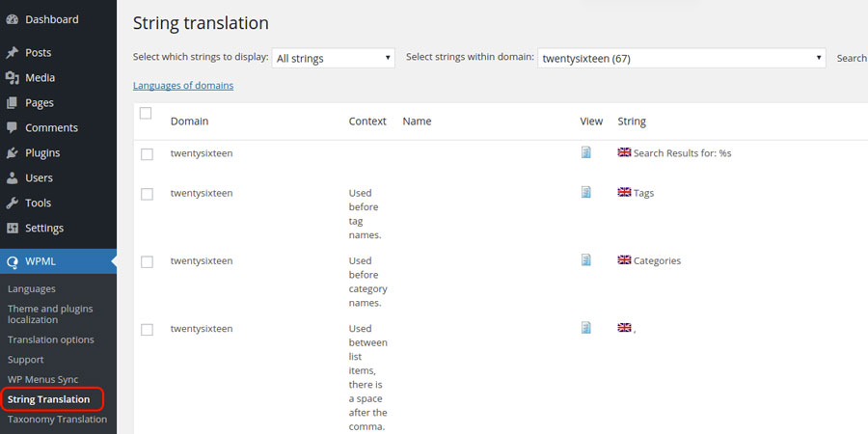Click view icon in the Tags row
This screenshot has height=434, width=868.
coord(586,192)
